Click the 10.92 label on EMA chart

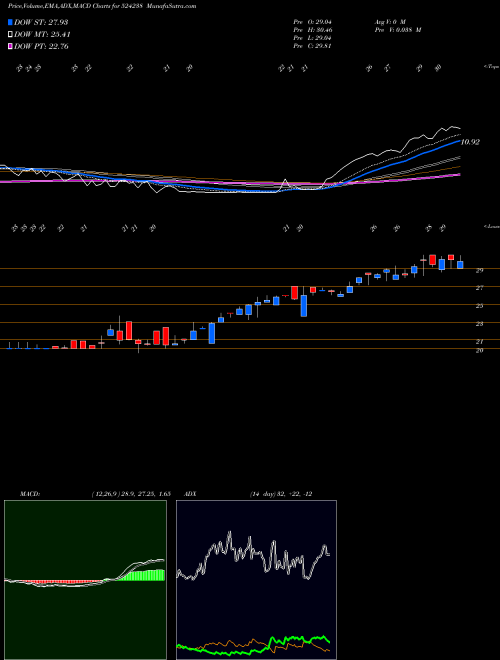470,142
